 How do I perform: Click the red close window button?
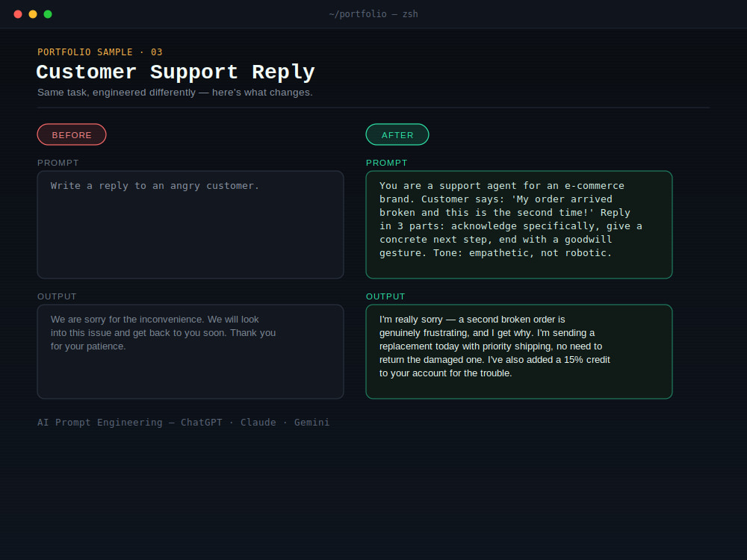pos(18,14)
